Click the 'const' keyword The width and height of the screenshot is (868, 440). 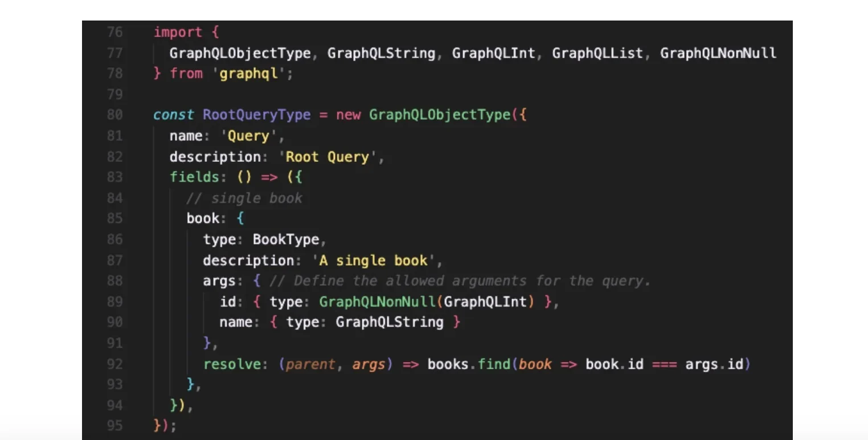point(174,115)
